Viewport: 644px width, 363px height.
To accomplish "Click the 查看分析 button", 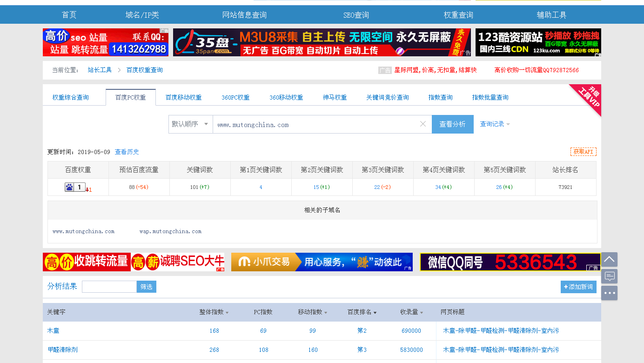I will click(x=452, y=124).
